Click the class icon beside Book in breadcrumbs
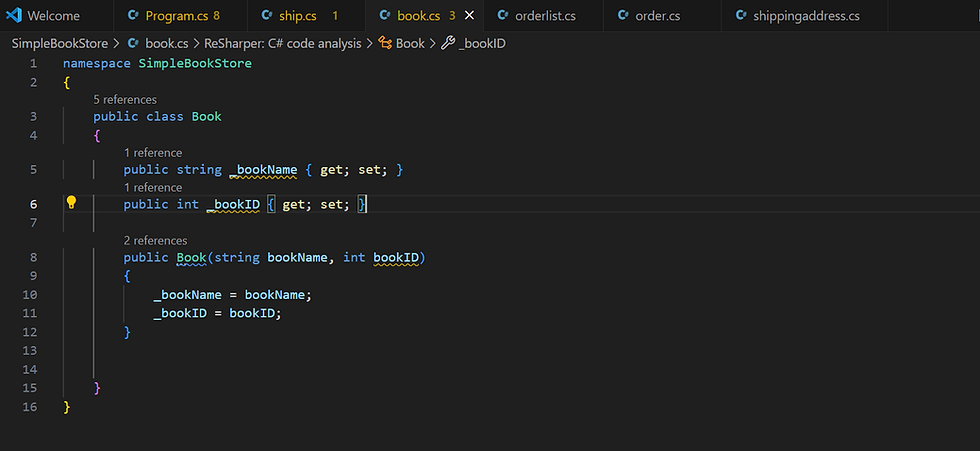The width and height of the screenshot is (980, 451). click(x=384, y=43)
